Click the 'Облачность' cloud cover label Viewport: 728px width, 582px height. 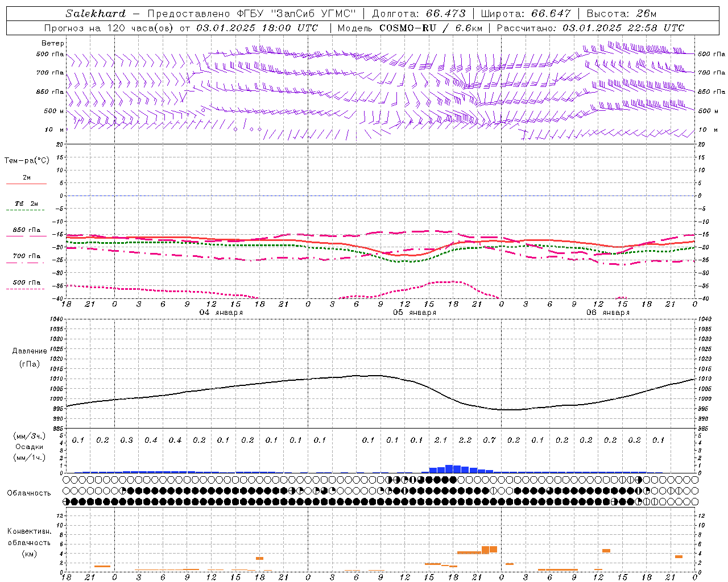pyautogui.click(x=29, y=493)
